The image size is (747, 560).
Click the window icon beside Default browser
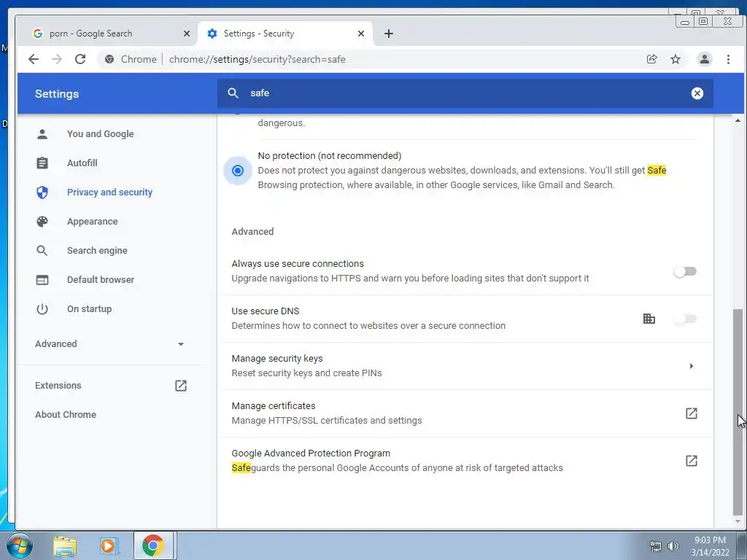click(42, 279)
